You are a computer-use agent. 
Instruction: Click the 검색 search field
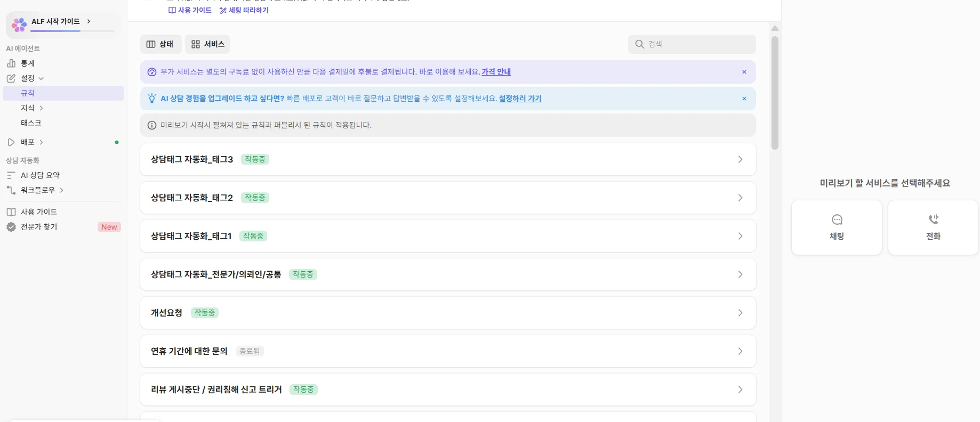[x=692, y=44]
